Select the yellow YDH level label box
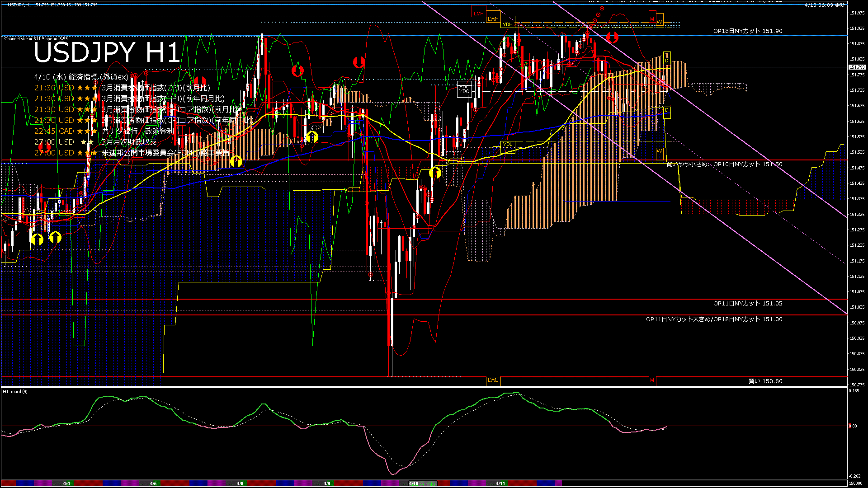Screen dimensions: 868x488 click(x=507, y=24)
